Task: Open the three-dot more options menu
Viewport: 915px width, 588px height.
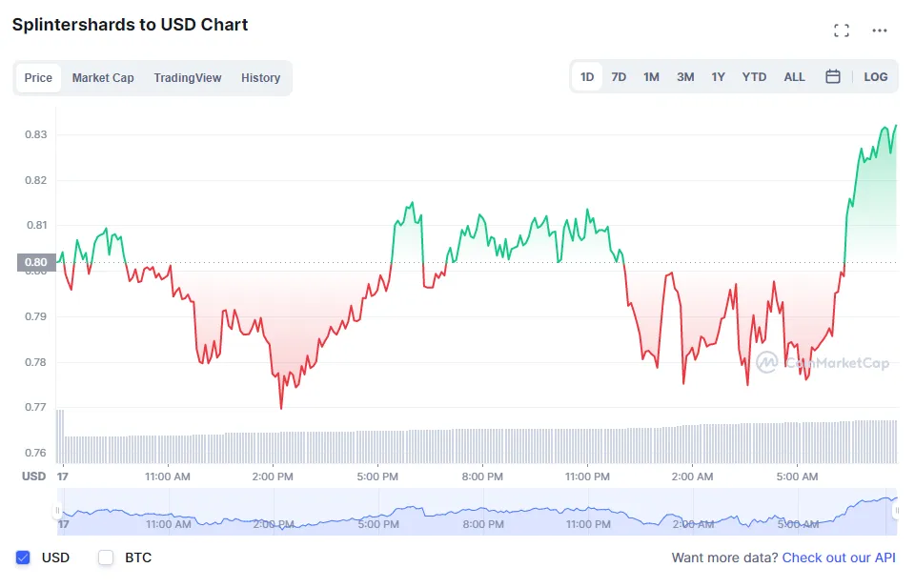Action: click(x=880, y=30)
